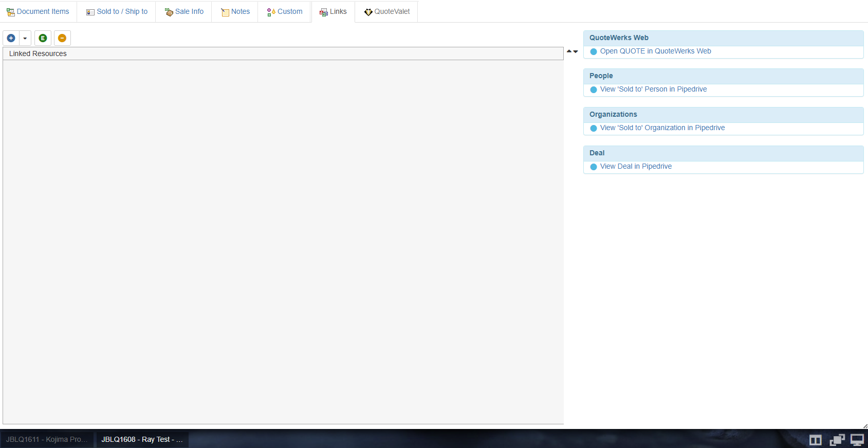
Task: Select JBLQ1608 - Ray Test document tab
Action: [142, 439]
